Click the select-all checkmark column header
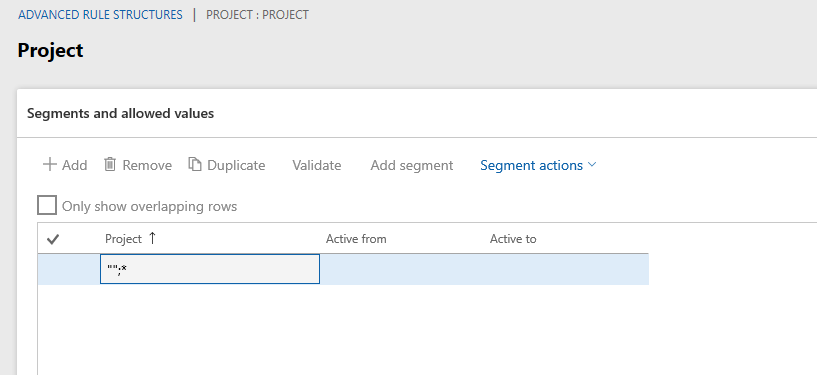This screenshot has height=375, width=817. [53, 239]
